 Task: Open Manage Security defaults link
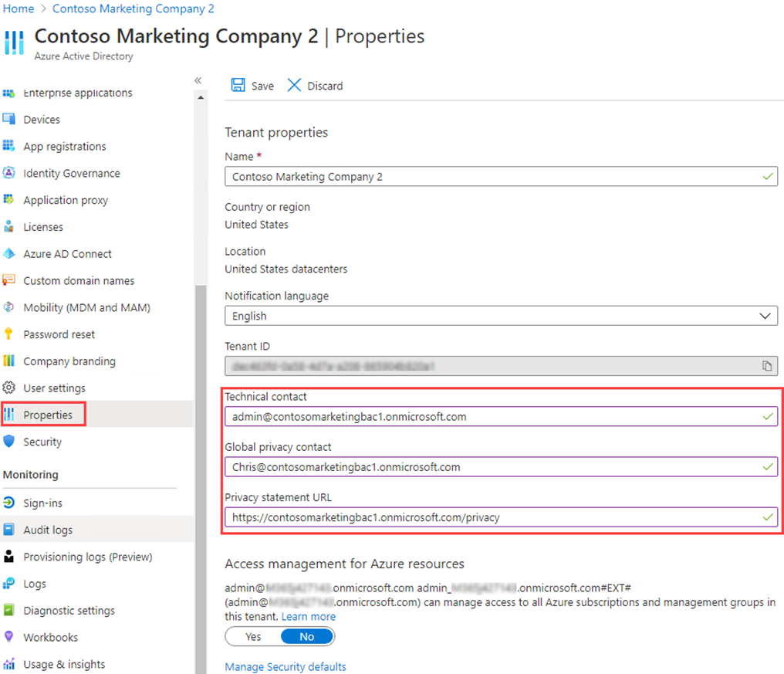point(285,666)
